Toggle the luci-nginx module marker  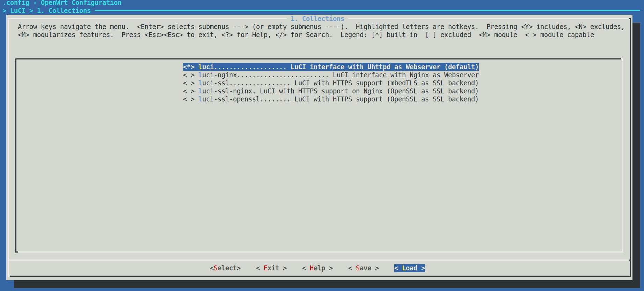(189, 75)
